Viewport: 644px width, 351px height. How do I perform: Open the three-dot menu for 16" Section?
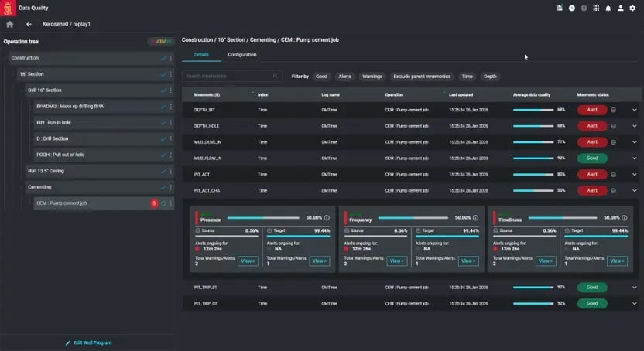pos(171,74)
